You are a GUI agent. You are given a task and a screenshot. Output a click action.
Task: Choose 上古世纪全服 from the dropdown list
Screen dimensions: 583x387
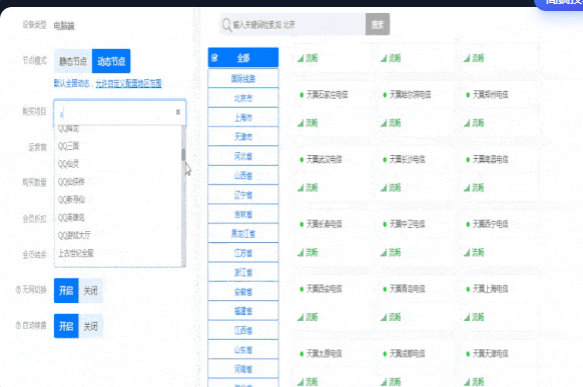pos(118,253)
